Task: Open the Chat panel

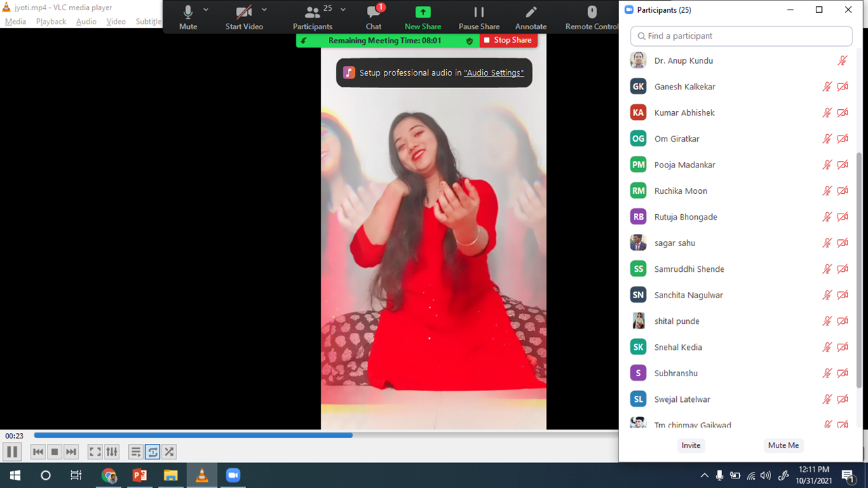Action: pos(374,18)
